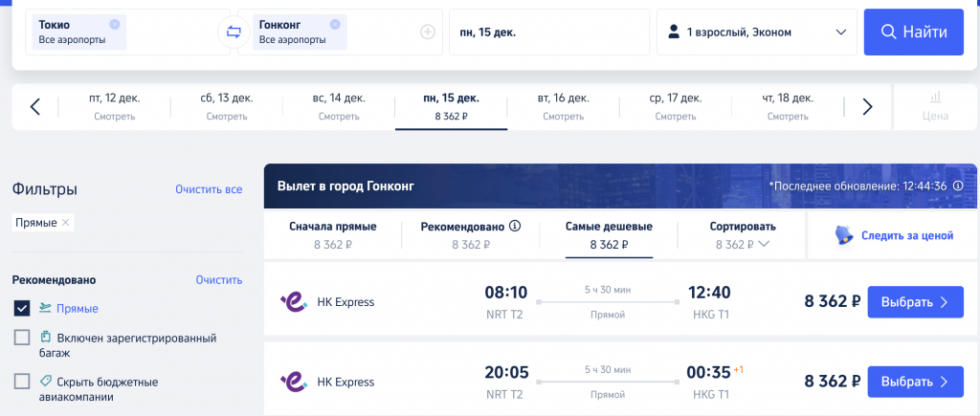This screenshot has width=980, height=416.
Task: Expand the Сортировать sort dropdown
Action: (x=743, y=235)
